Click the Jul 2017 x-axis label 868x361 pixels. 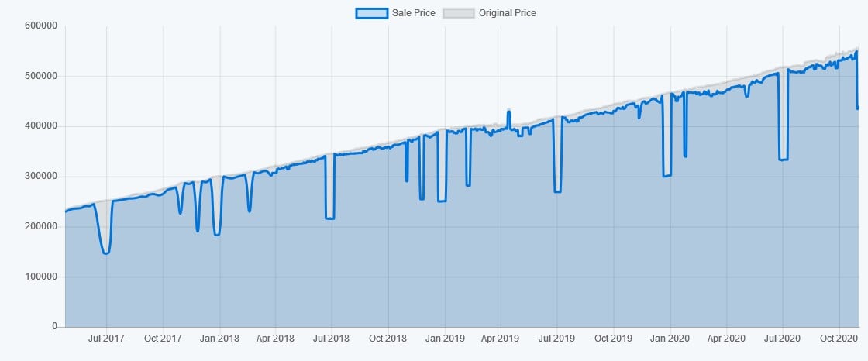[106, 339]
